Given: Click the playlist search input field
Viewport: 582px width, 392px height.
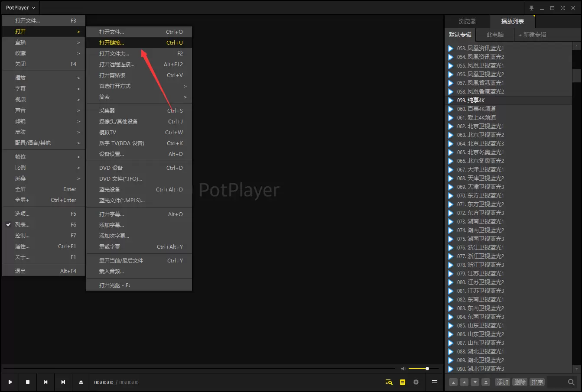Looking at the screenshot, I should pyautogui.click(x=556, y=382).
